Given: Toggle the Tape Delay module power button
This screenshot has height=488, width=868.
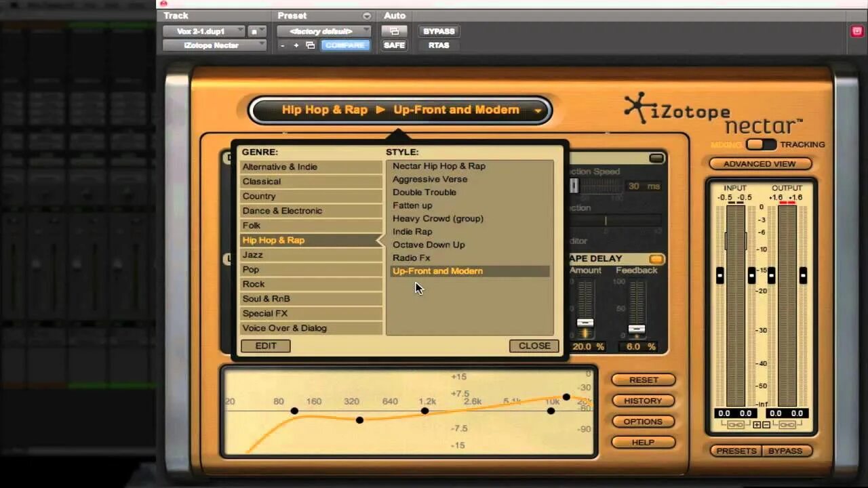Looking at the screenshot, I should pyautogui.click(x=656, y=259).
